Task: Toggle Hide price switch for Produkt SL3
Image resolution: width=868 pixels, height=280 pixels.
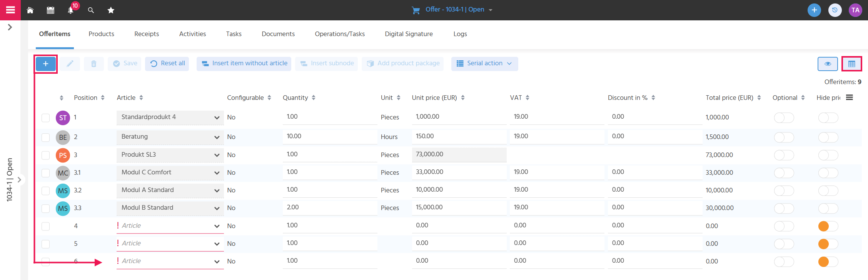Action: [x=828, y=155]
